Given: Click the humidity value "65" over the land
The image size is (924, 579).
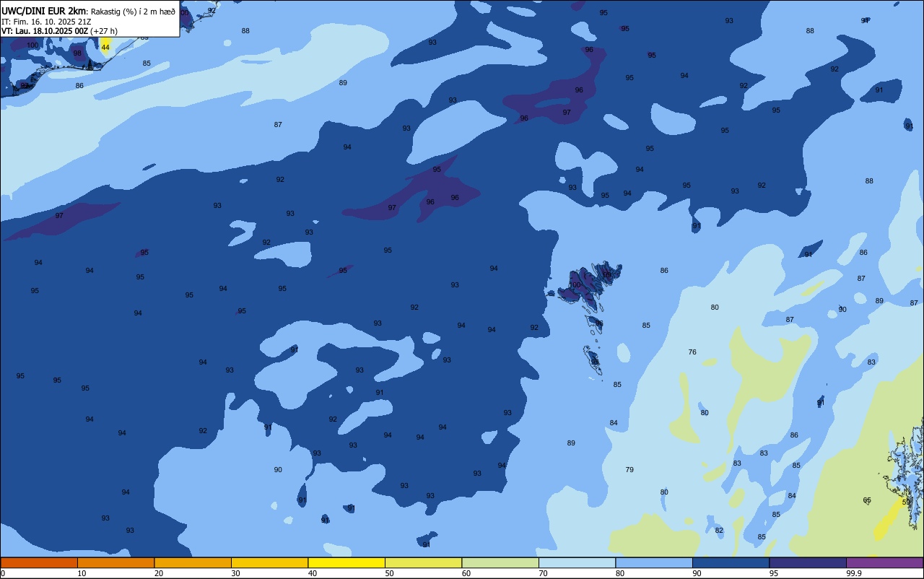Looking at the screenshot, I should [x=867, y=500].
